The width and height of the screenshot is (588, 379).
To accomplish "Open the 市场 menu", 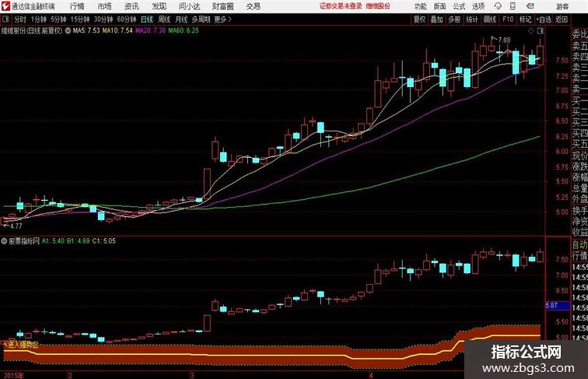I will pyautogui.click(x=105, y=6).
